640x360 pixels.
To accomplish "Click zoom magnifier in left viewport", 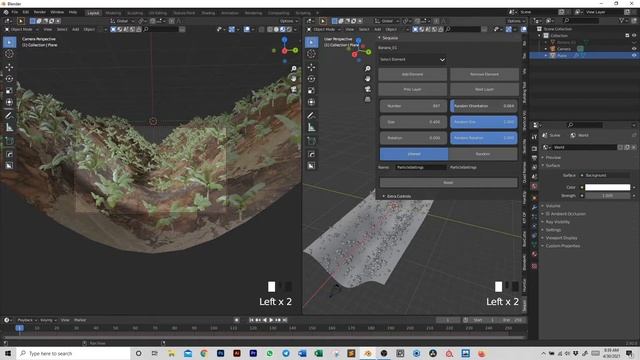I will pyautogui.click(x=293, y=69).
